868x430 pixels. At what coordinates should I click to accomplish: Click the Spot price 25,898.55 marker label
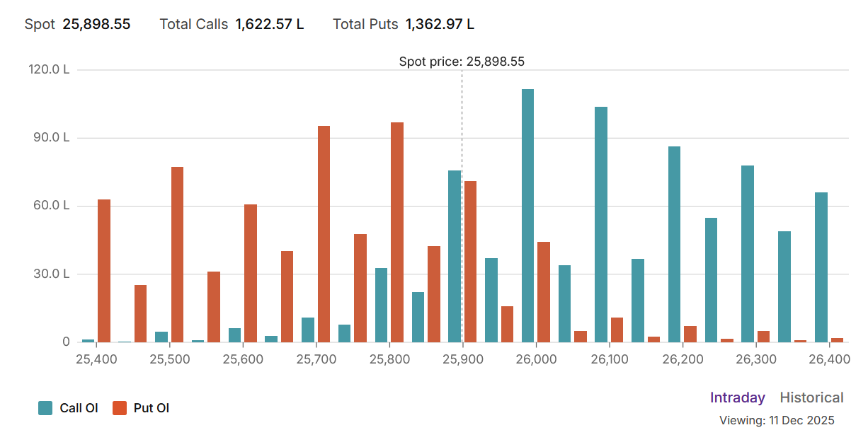click(462, 62)
